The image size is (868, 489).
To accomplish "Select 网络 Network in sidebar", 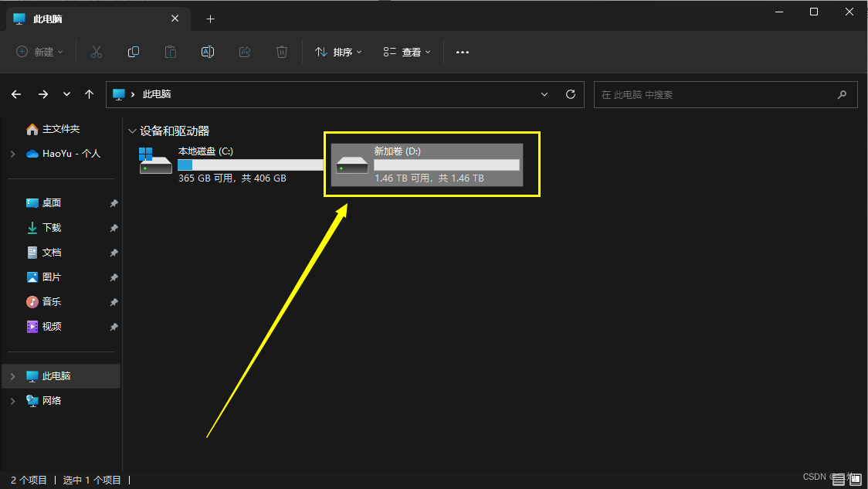I will (x=44, y=401).
